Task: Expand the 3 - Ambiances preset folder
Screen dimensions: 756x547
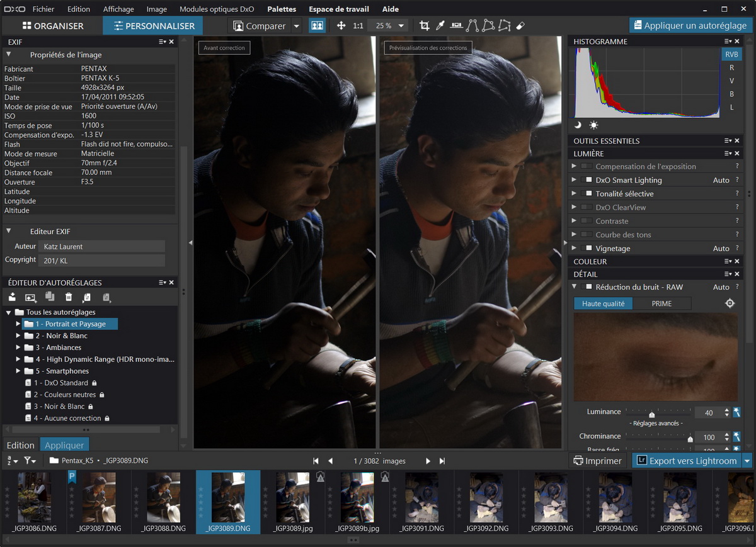Action: [18, 347]
